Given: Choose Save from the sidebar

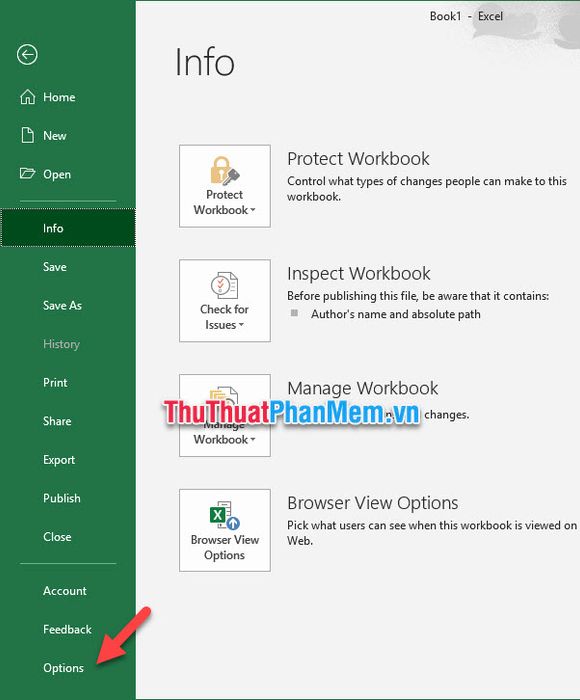Looking at the screenshot, I should [x=68, y=267].
